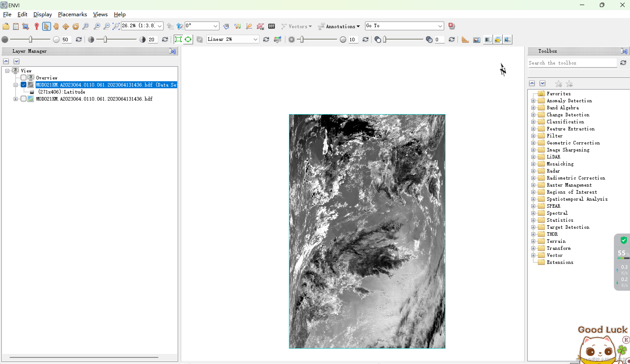
Task: Open the Data Manager clipboard icon
Action: (16, 26)
